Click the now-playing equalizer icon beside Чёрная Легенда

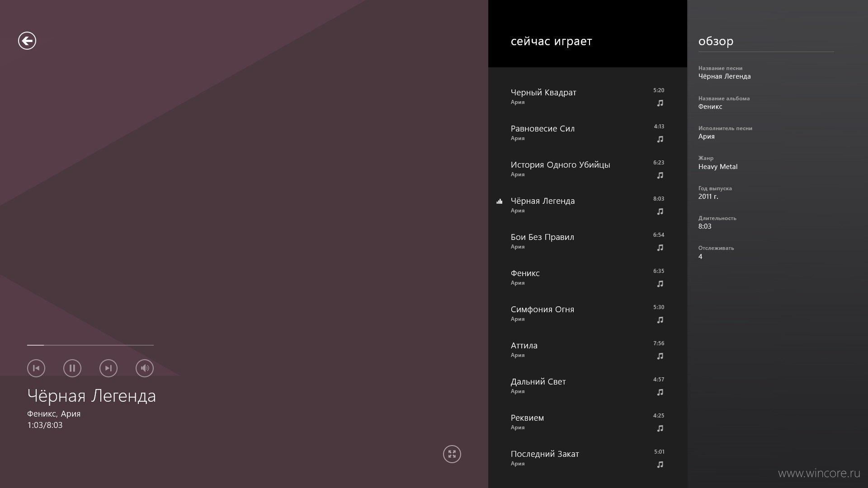tap(500, 202)
